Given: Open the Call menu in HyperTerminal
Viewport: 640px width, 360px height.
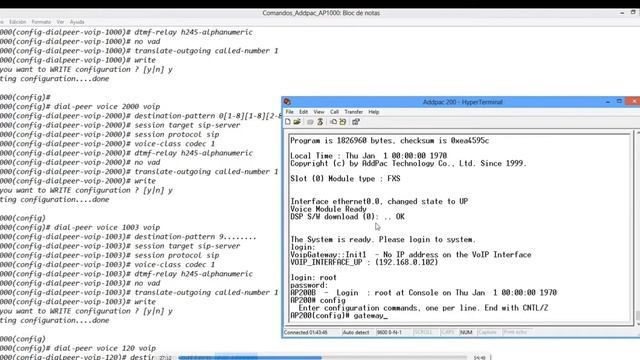Looking at the screenshot, I should pos(334,112).
